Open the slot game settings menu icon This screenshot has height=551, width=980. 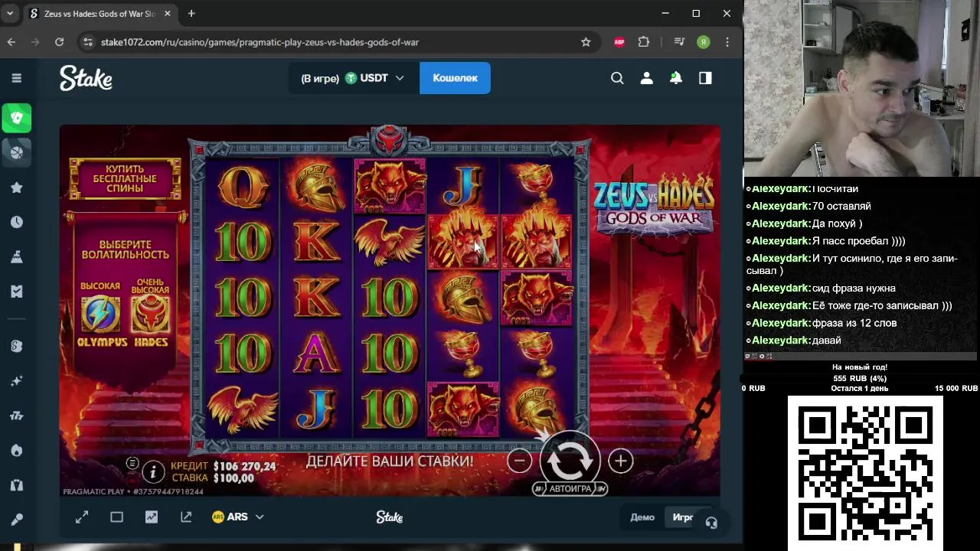(x=132, y=463)
